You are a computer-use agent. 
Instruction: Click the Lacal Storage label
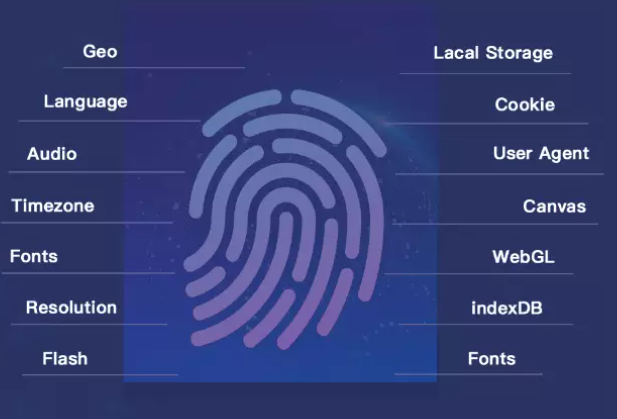click(493, 53)
